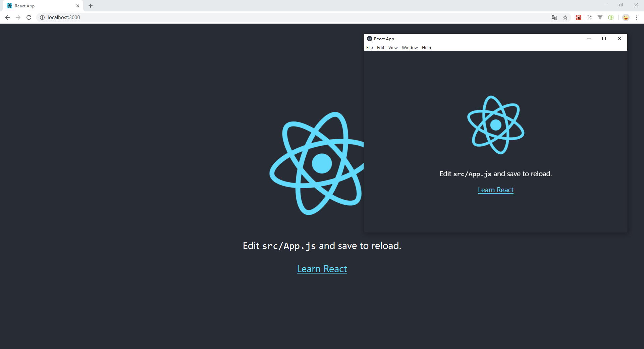This screenshot has height=349, width=644.
Task: Open the Vue devtools extension icon
Action: click(x=600, y=17)
